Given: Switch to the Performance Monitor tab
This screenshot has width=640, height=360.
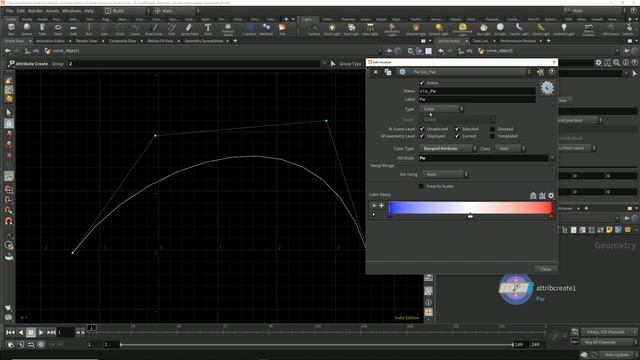Looking at the screenshot, I should point(518,41).
